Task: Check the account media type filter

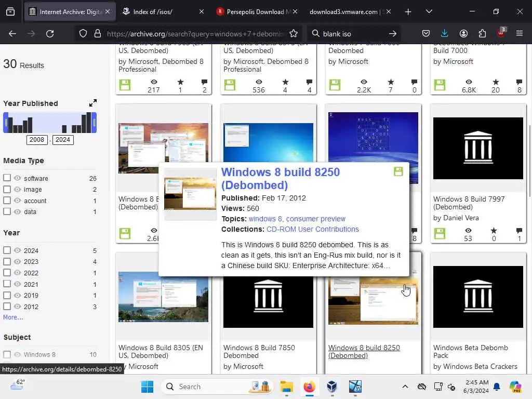Action: (7, 200)
